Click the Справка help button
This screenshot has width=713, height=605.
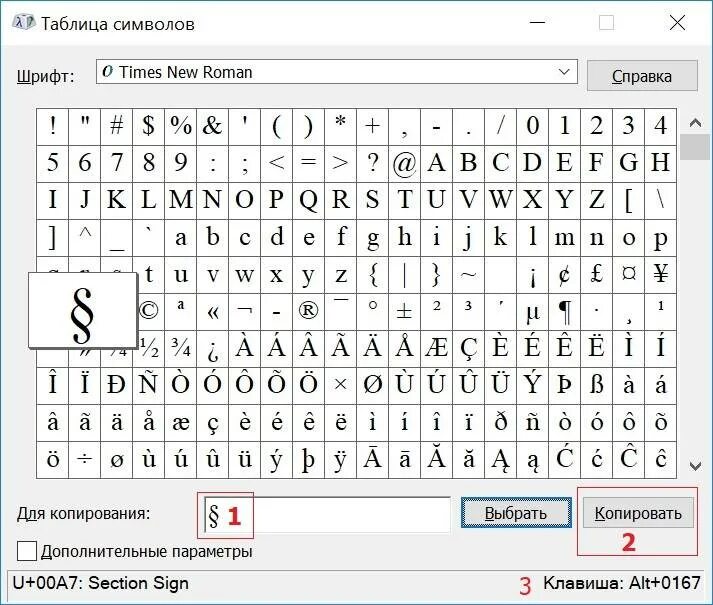point(642,76)
